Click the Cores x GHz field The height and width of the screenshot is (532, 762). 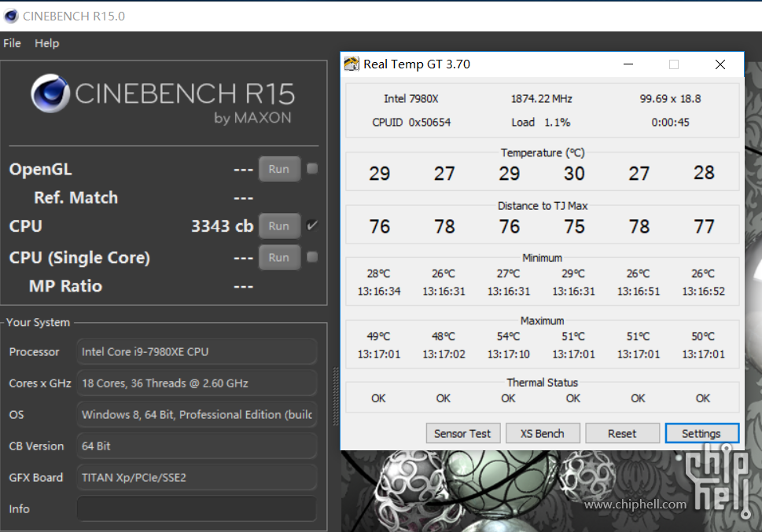click(x=197, y=383)
